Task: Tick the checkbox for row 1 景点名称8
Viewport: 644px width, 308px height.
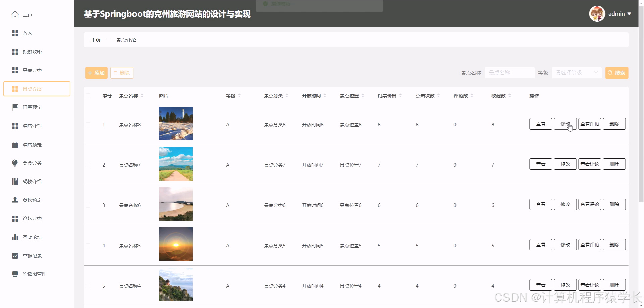Action: pos(88,124)
